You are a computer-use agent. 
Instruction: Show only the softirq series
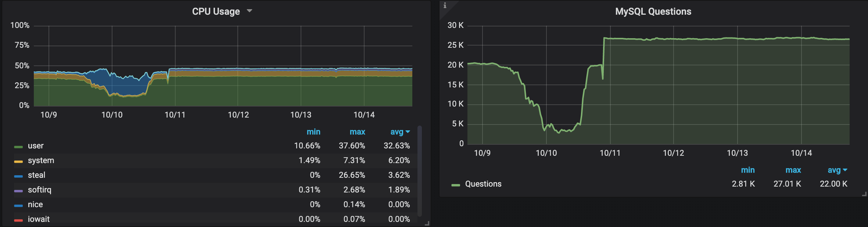coord(39,190)
